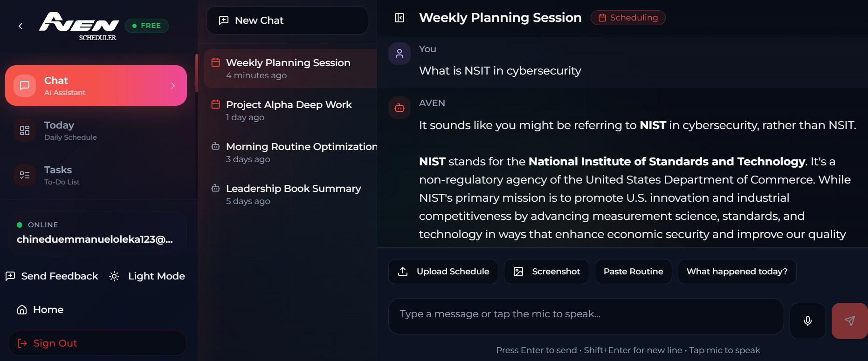Viewport: 868px width, 361px height.
Task: Click the user avatar icon beside You
Action: click(400, 54)
